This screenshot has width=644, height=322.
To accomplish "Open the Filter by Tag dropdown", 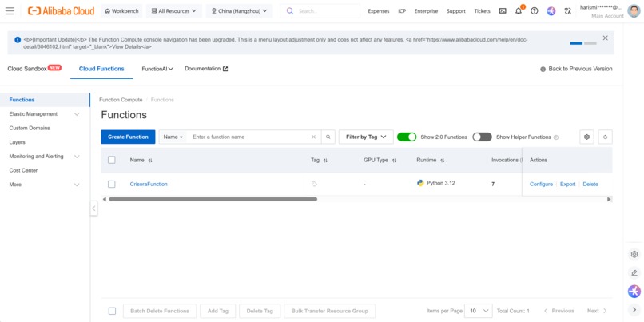I will coord(366,137).
